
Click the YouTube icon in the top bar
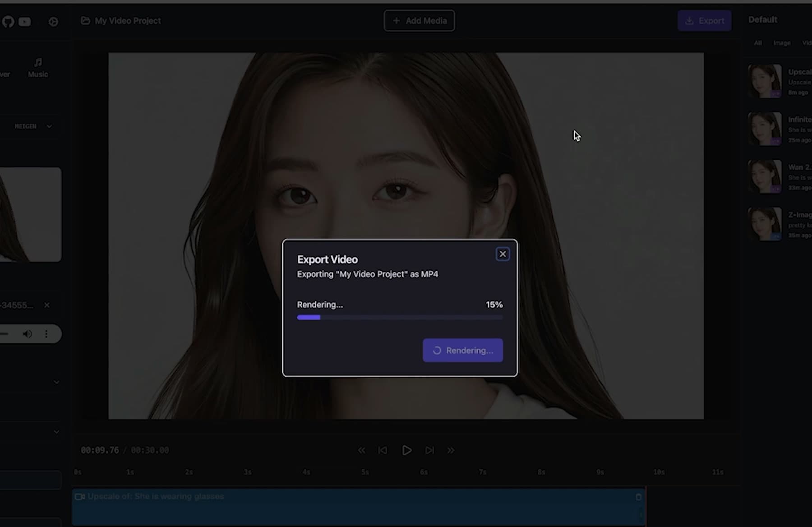pos(25,22)
